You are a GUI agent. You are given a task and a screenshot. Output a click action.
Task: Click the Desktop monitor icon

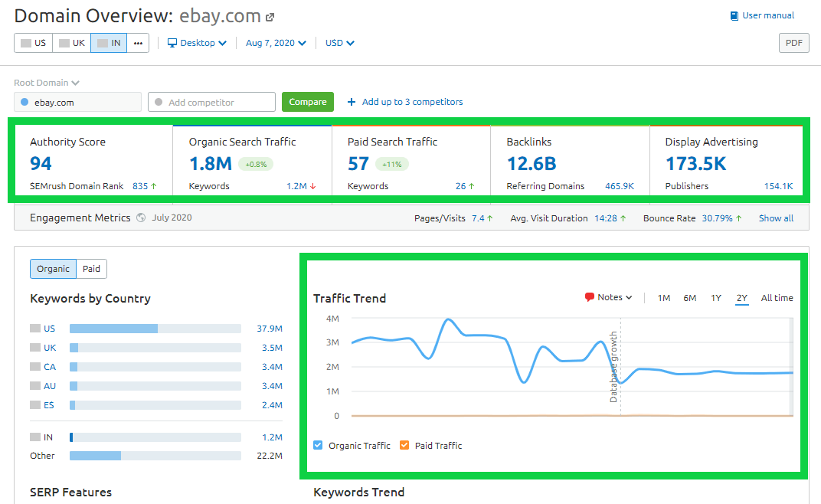[x=172, y=43]
